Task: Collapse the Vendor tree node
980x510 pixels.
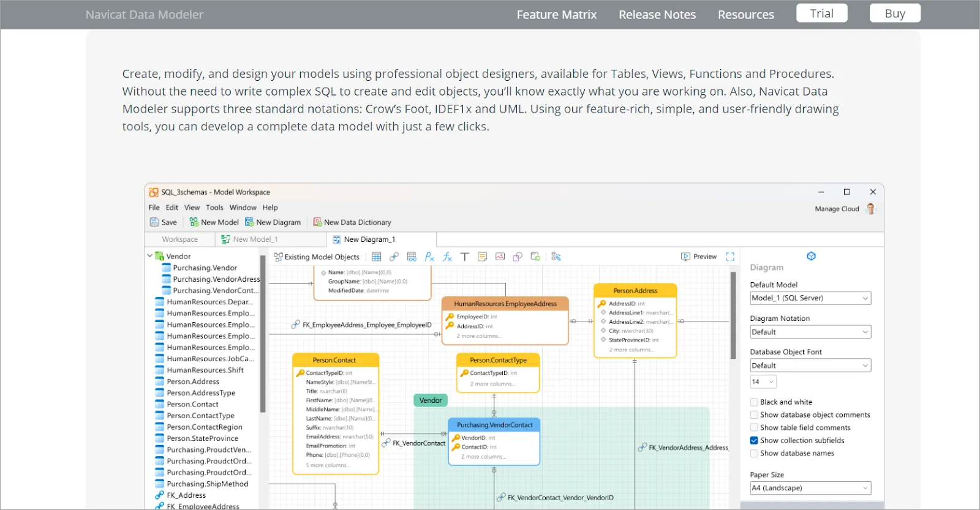Action: pyautogui.click(x=150, y=256)
